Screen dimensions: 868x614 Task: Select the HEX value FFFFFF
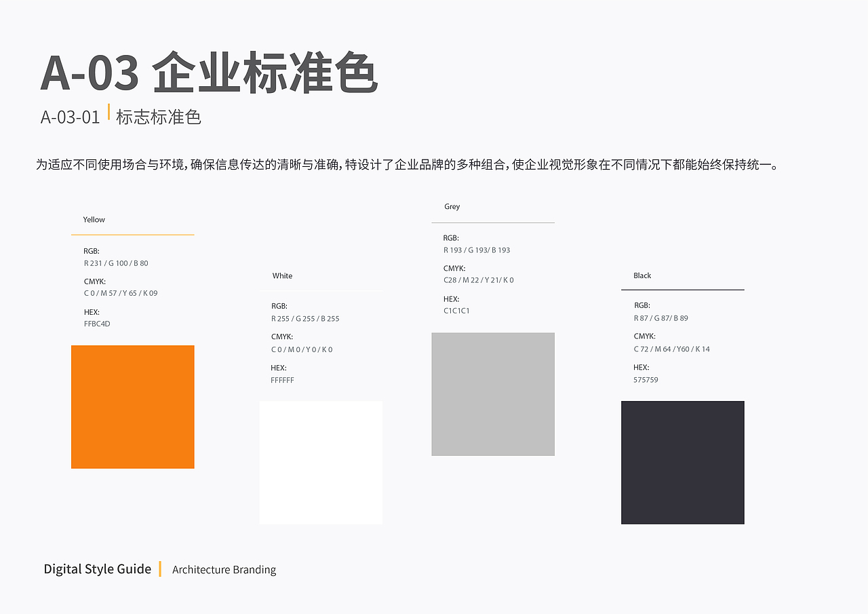282,380
